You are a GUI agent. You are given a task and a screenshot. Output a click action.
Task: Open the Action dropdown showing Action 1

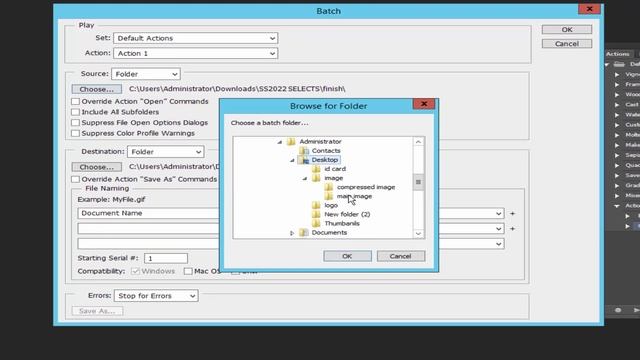[x=196, y=53]
